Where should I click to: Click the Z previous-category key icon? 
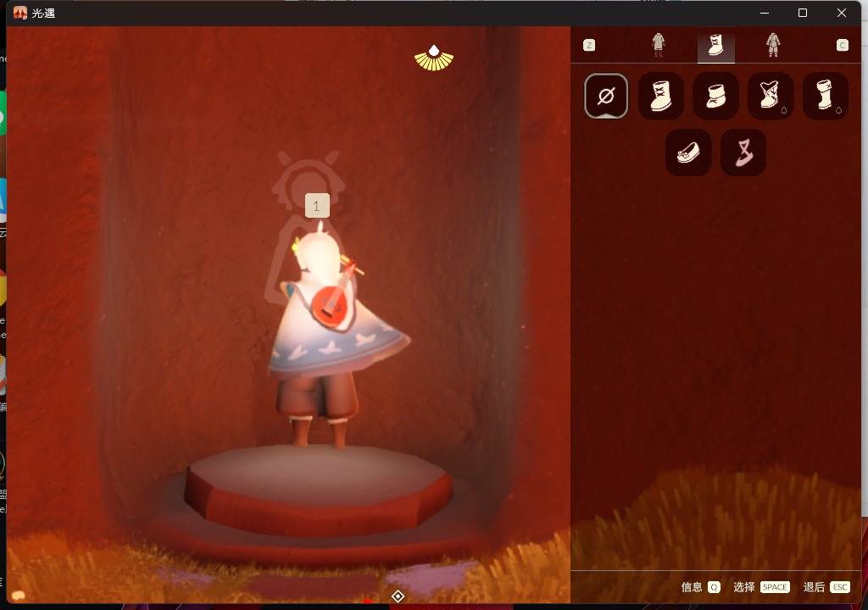(x=589, y=46)
